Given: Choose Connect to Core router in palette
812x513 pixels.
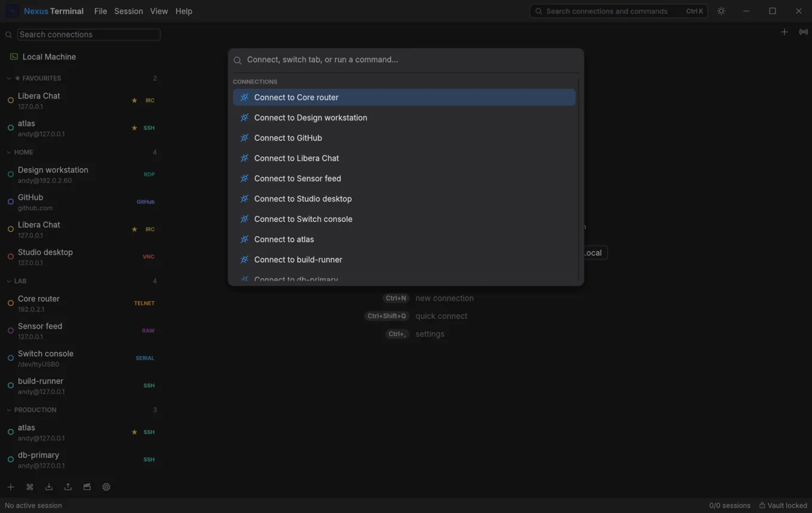Looking at the screenshot, I should pyautogui.click(x=404, y=97).
